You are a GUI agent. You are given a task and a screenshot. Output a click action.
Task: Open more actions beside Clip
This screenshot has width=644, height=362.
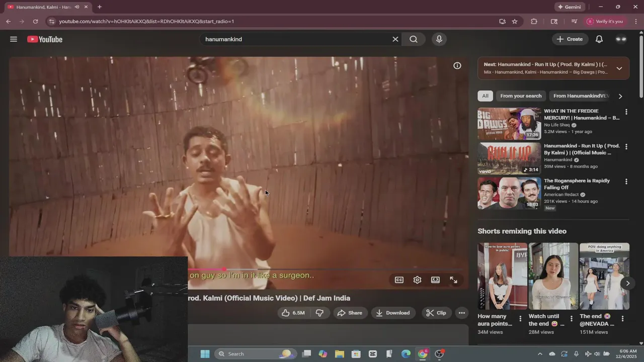click(x=462, y=313)
